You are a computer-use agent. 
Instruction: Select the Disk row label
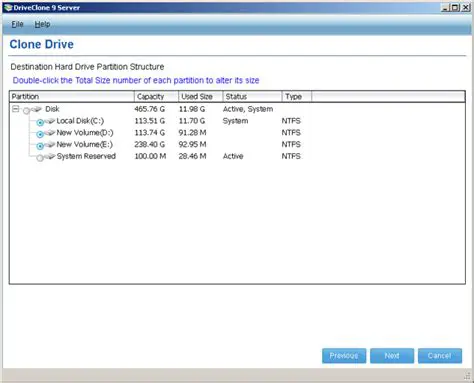tap(52, 109)
